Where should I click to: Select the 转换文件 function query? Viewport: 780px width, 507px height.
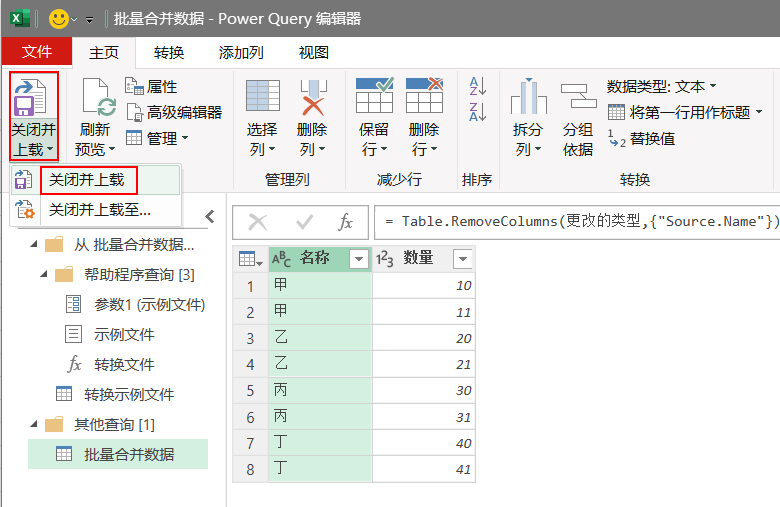[x=110, y=364]
